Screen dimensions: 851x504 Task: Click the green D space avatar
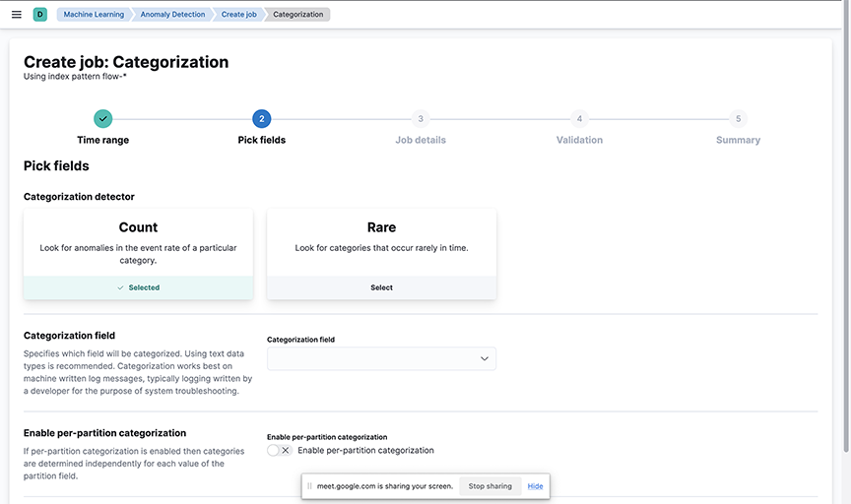coord(40,15)
